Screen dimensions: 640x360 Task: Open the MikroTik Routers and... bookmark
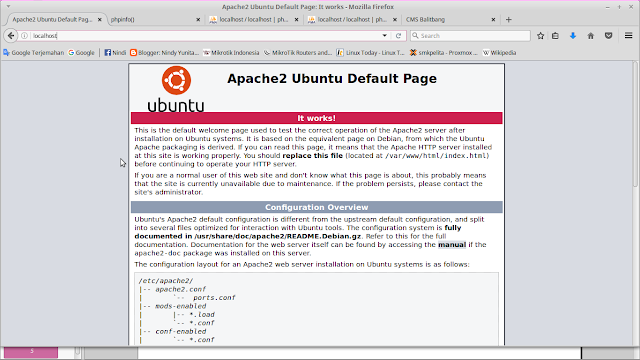pos(298,53)
